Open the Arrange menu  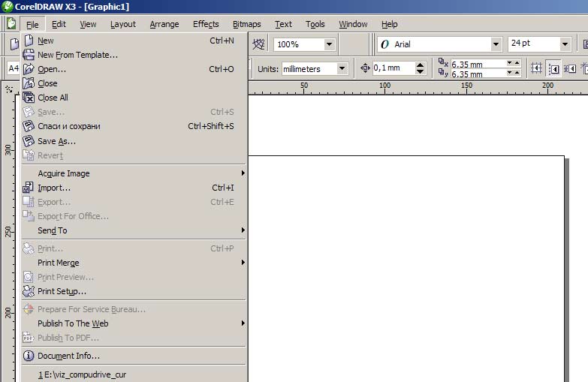pyautogui.click(x=164, y=24)
